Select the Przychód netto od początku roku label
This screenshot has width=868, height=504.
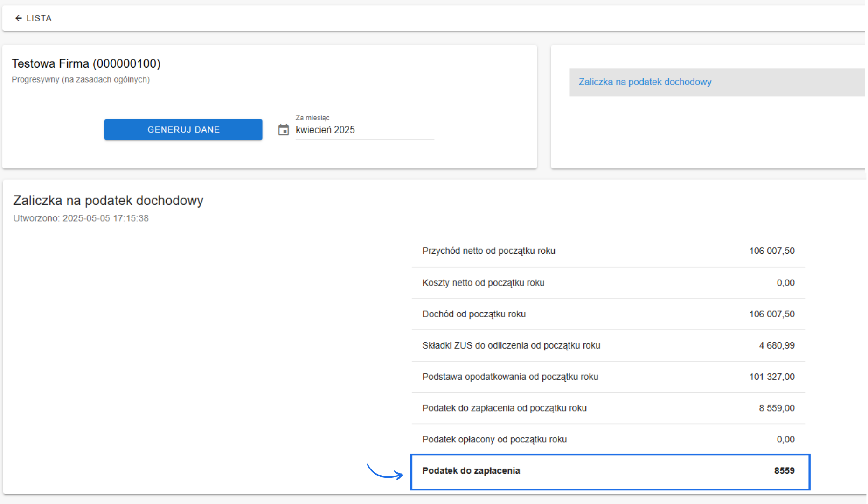[488, 251]
